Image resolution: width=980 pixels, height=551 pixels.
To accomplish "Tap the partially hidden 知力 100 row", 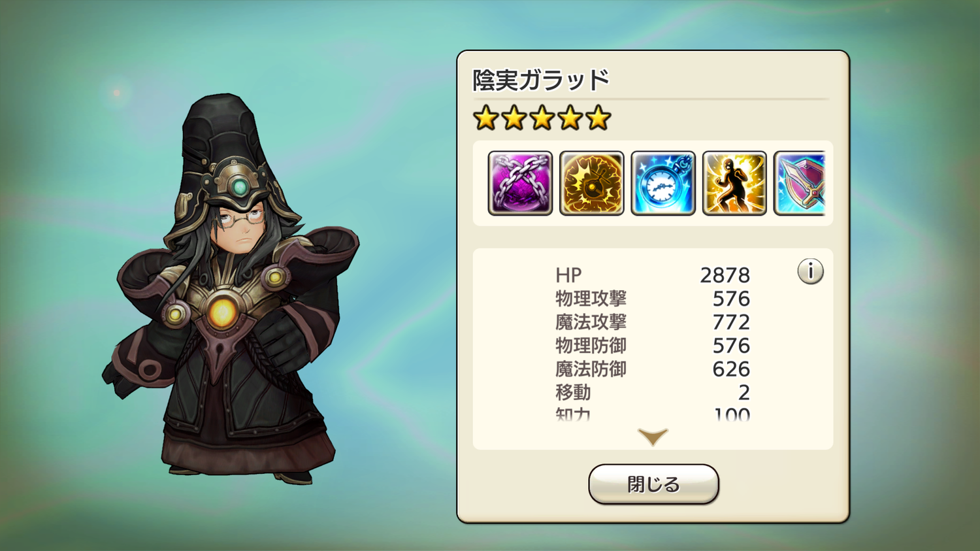I will click(x=653, y=414).
